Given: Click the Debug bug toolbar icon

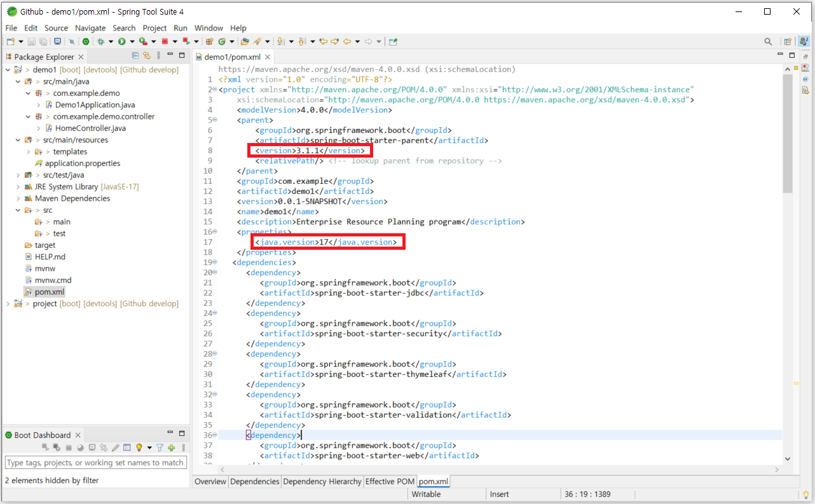Looking at the screenshot, I should point(101,41).
